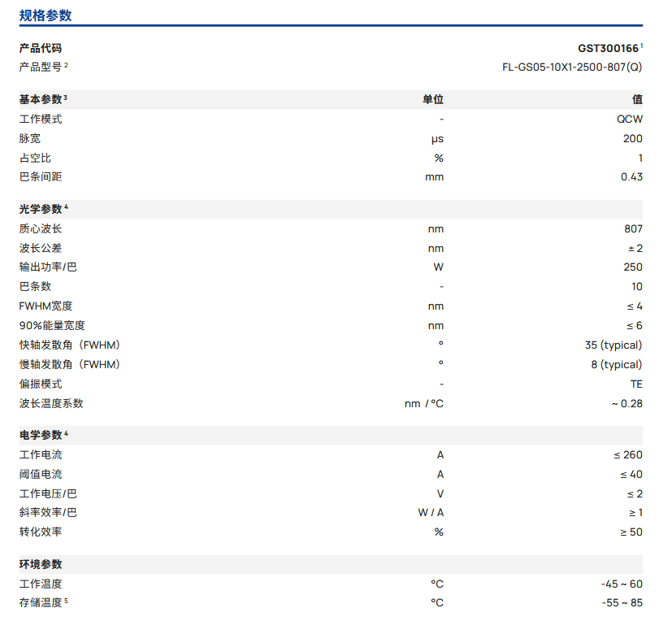
Task: Click the 输出功率/巴 row label
Action: tap(48, 267)
